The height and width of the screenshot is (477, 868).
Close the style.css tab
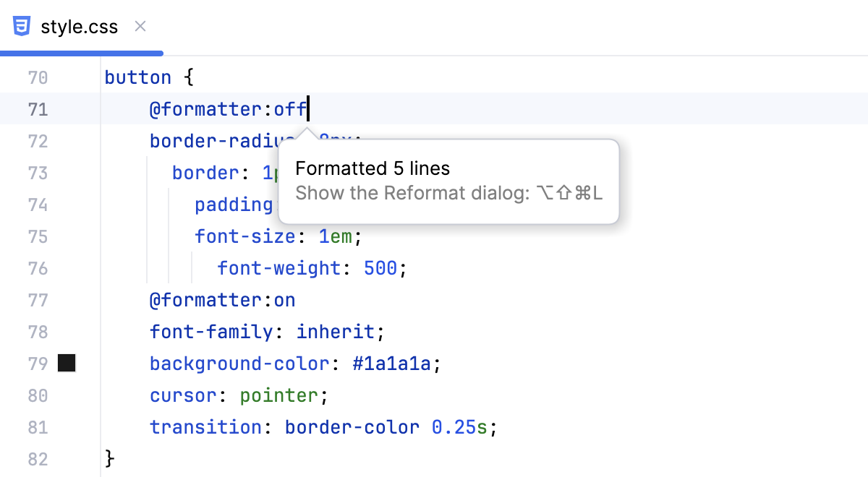[x=140, y=26]
